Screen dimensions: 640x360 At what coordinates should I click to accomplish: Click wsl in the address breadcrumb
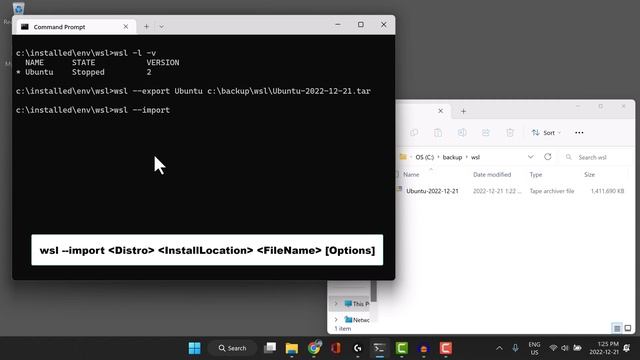tap(476, 157)
